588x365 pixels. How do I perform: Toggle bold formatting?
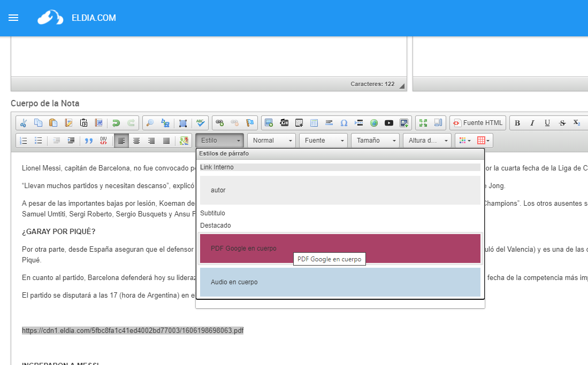(x=517, y=123)
